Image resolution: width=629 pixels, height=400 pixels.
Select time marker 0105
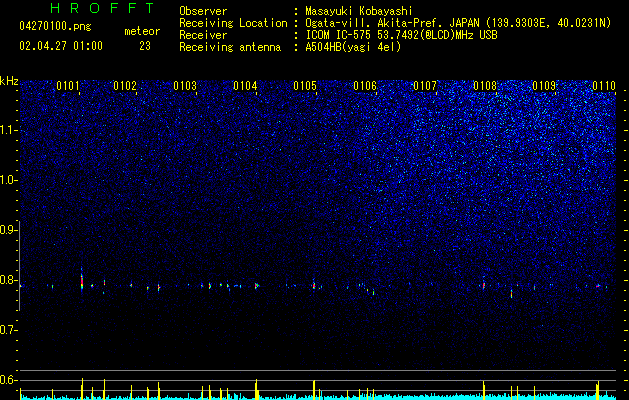[x=305, y=86]
